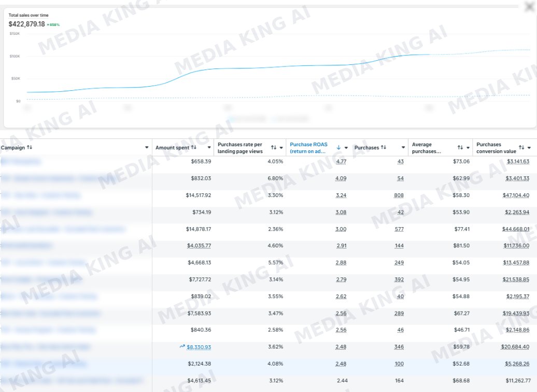Click conversion value $21,538.85
The height and width of the screenshot is (392, 537).
pos(516,279)
